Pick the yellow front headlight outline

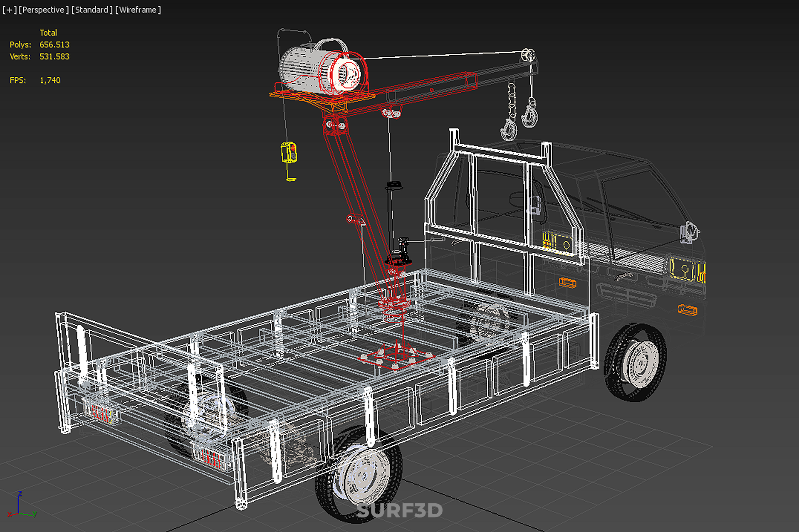click(x=686, y=270)
